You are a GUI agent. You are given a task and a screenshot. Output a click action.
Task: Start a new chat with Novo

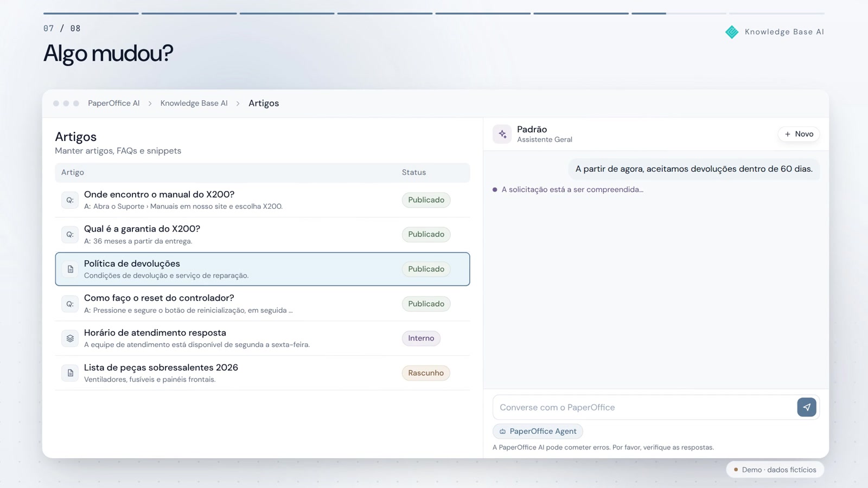(799, 134)
